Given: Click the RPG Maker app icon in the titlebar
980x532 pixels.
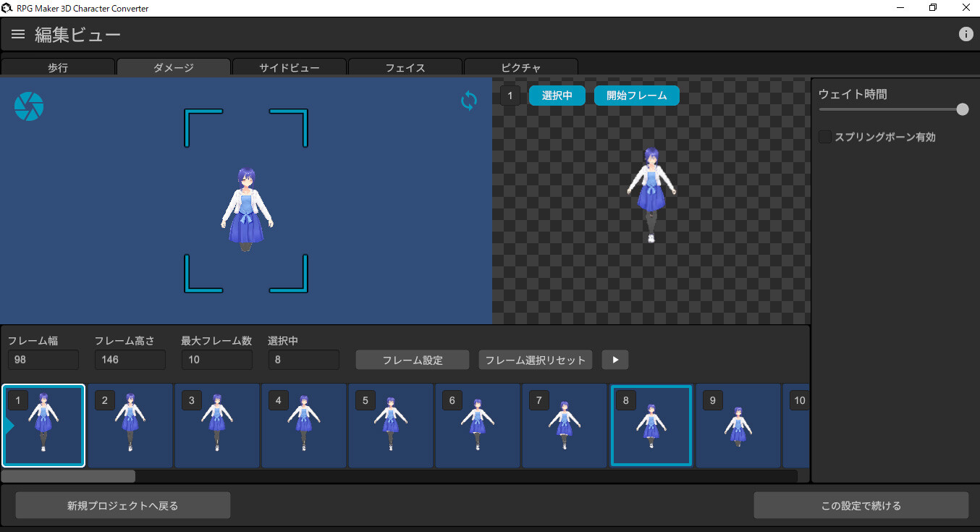Looking at the screenshot, I should [7, 7].
